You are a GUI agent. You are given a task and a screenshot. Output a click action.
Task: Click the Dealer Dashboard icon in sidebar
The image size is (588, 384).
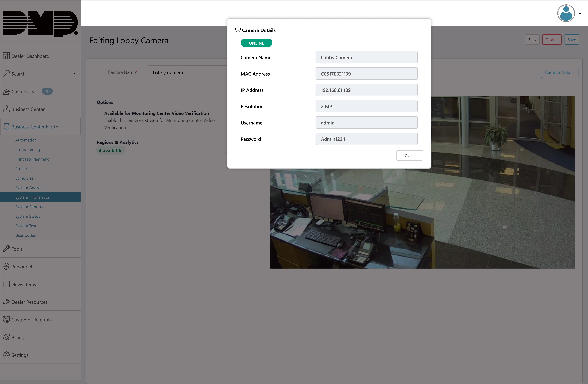pos(6,56)
